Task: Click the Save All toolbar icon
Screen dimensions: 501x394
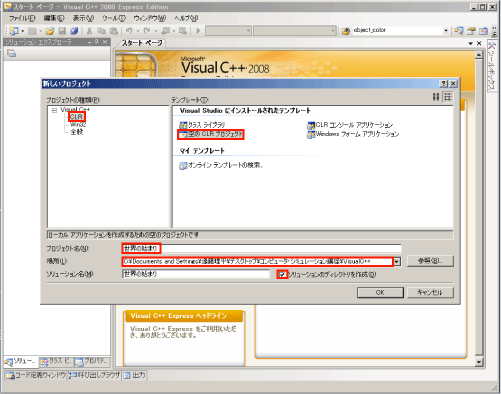Action: click(74, 31)
